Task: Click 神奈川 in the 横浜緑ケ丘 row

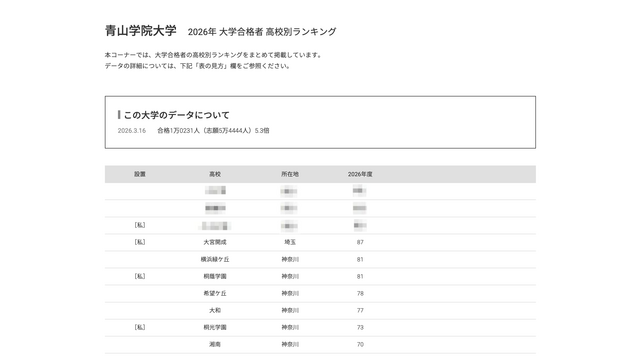Action: pyautogui.click(x=290, y=260)
